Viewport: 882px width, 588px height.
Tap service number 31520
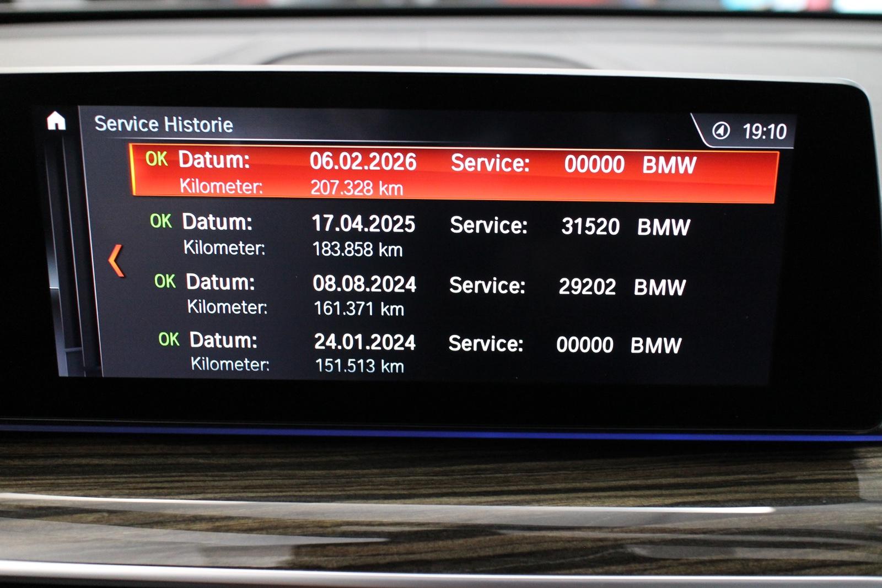point(590,226)
